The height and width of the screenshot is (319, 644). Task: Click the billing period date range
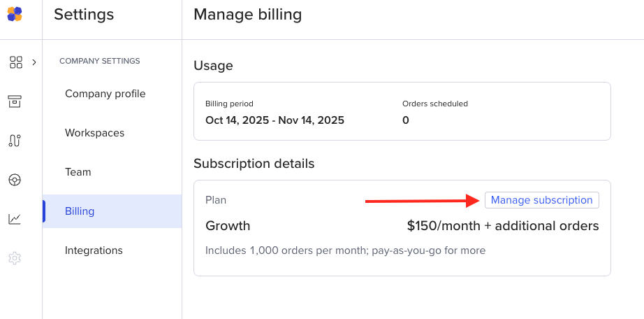(x=275, y=120)
